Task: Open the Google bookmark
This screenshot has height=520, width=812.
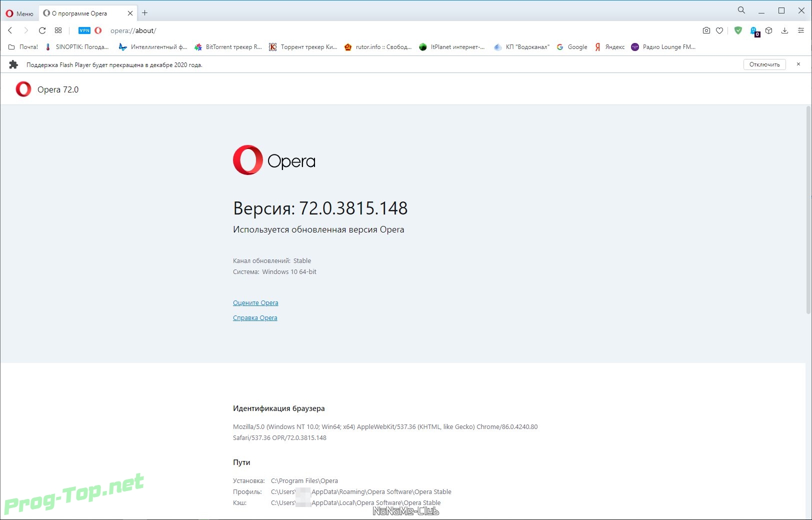Action: [x=572, y=47]
